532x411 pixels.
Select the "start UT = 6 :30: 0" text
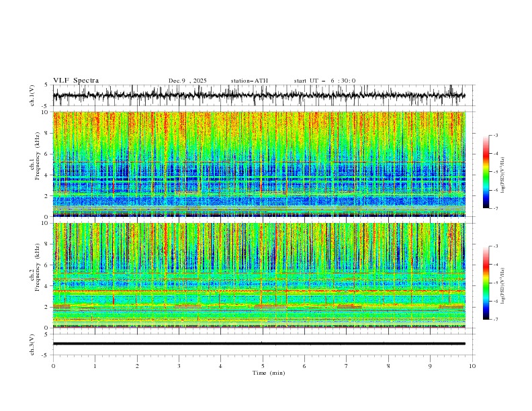pos(324,81)
